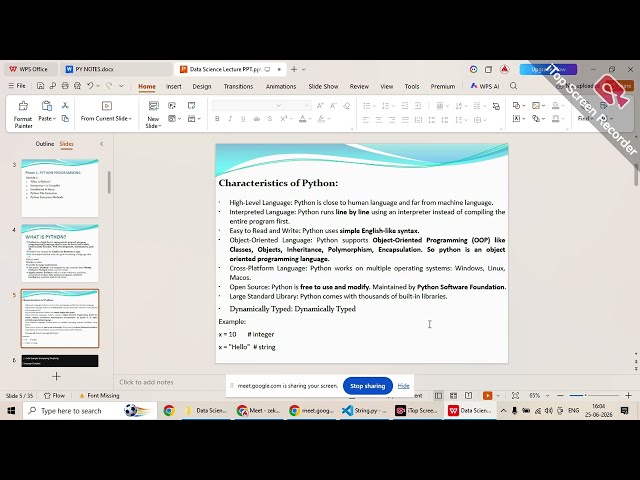Toggle text Shadow formatting

(269, 119)
